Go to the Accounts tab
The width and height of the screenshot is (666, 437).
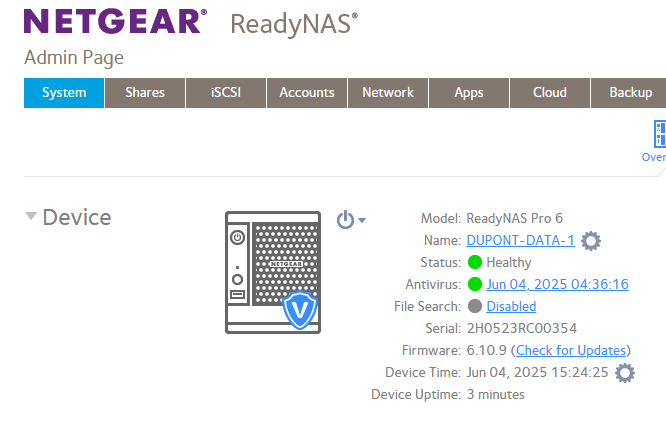coord(307,93)
